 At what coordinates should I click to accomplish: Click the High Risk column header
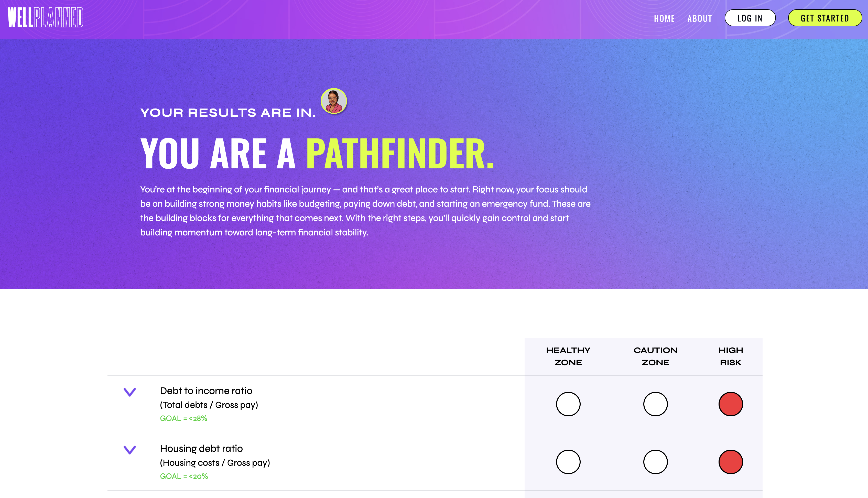coord(731,356)
